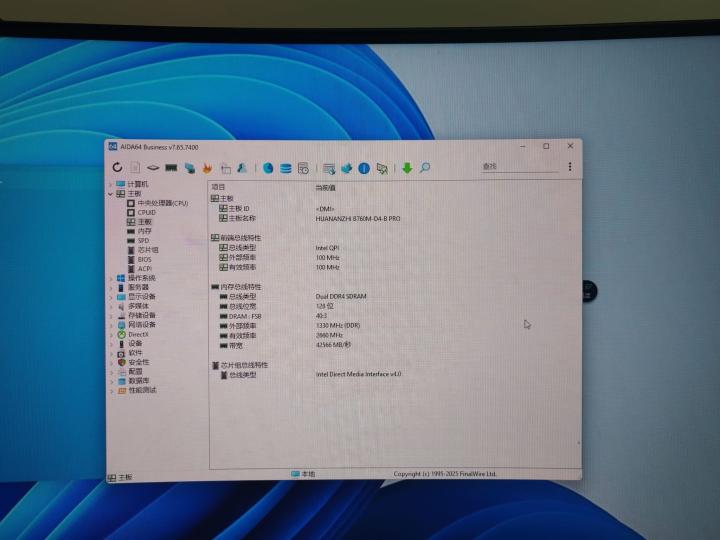This screenshot has height=540, width=720.
Task: Click the blue globe toolbar icon
Action: (268, 169)
